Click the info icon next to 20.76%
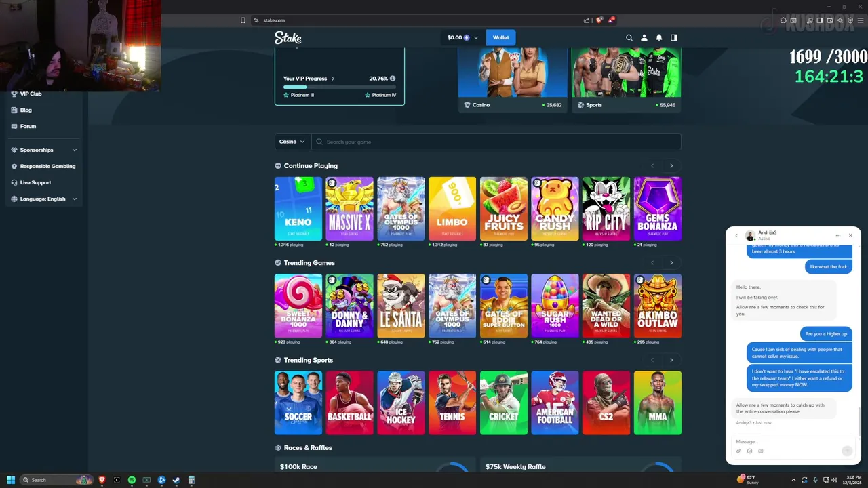Image resolution: width=868 pixels, height=488 pixels. 393,79
